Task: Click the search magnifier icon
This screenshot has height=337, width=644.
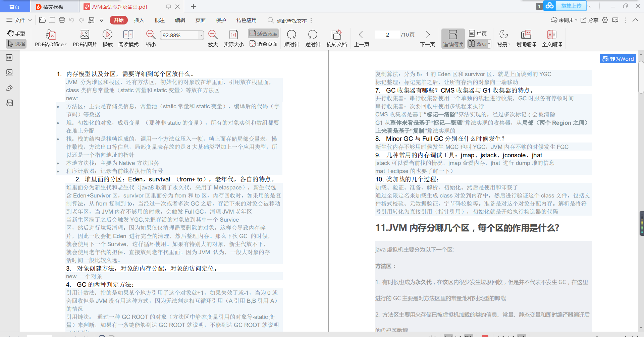Action: [270, 20]
